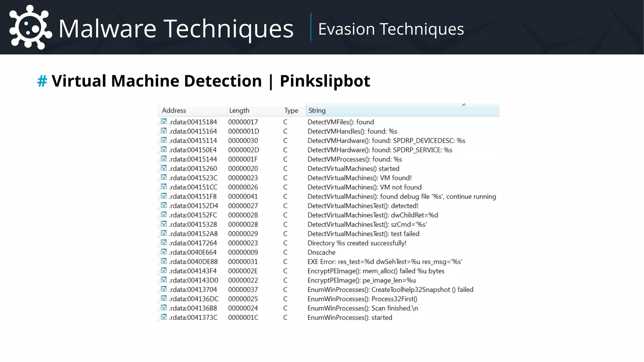Select the 'EXE Error: res_test' string
Screen dimensions: 644x362
[x=385, y=262]
